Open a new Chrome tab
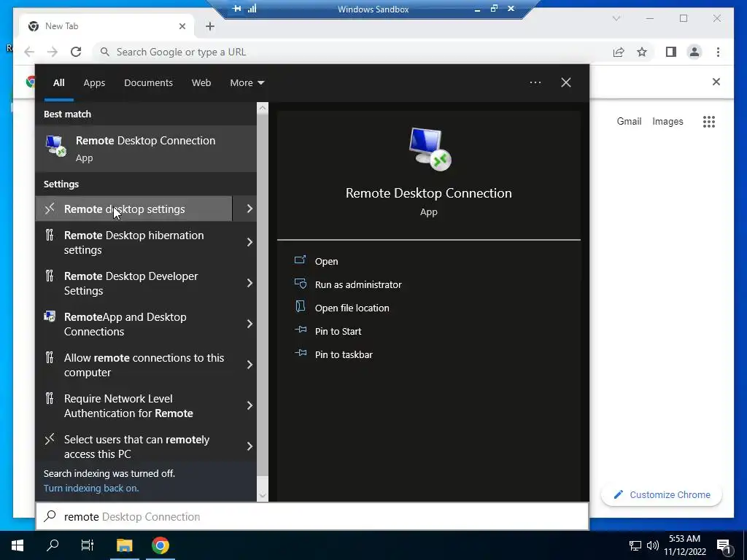Image resolution: width=747 pixels, height=560 pixels. [x=210, y=26]
